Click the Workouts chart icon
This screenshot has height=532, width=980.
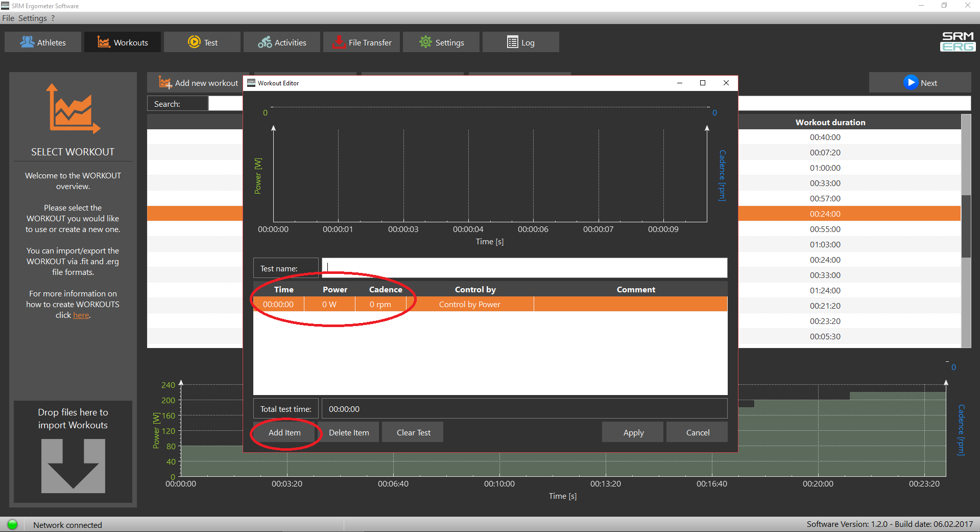(104, 42)
